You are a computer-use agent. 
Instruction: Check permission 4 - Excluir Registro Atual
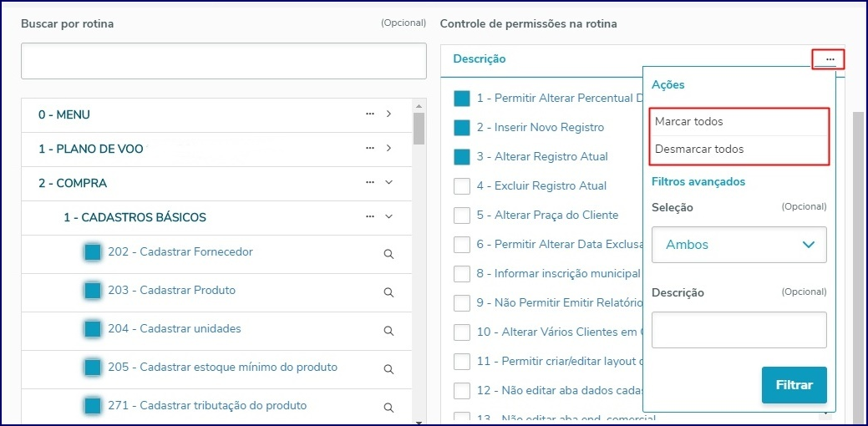(x=462, y=186)
